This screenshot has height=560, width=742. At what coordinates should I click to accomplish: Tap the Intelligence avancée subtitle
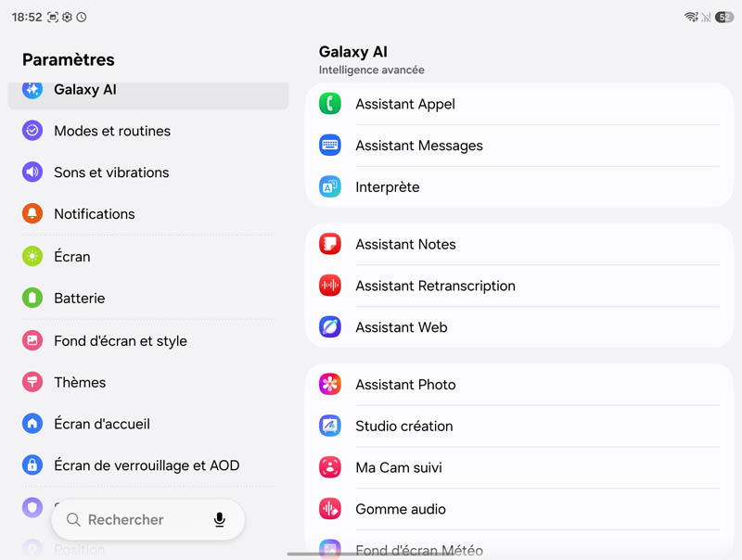pos(372,70)
